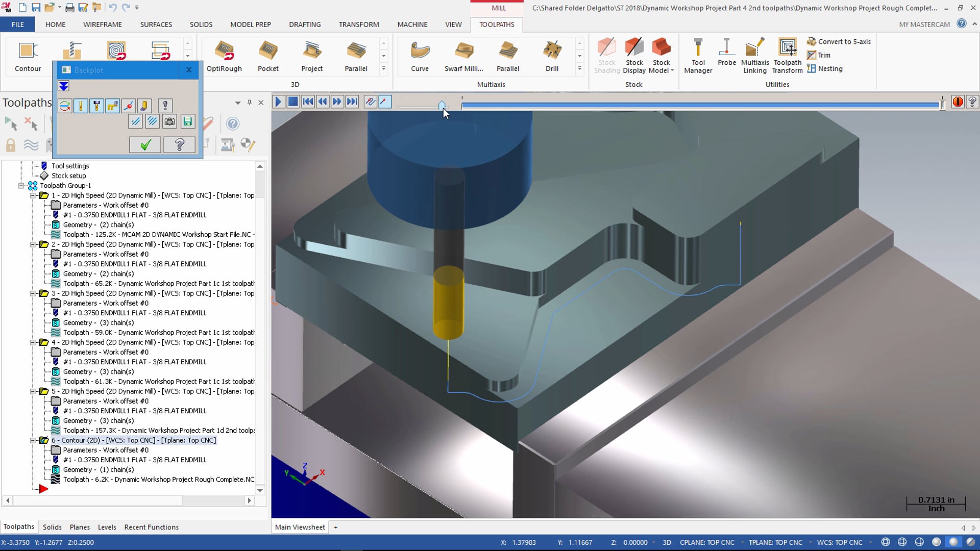Viewport: 980px width, 551px height.
Task: Select the Contour toolpath icon
Action: (28, 56)
